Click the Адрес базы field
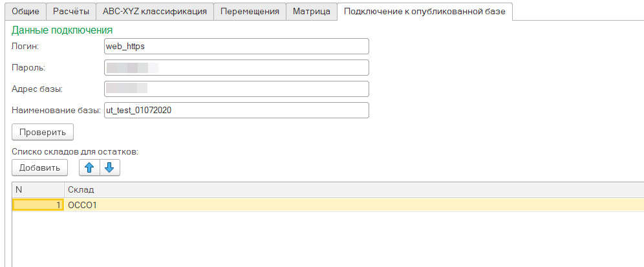The image size is (644, 267). tap(235, 89)
